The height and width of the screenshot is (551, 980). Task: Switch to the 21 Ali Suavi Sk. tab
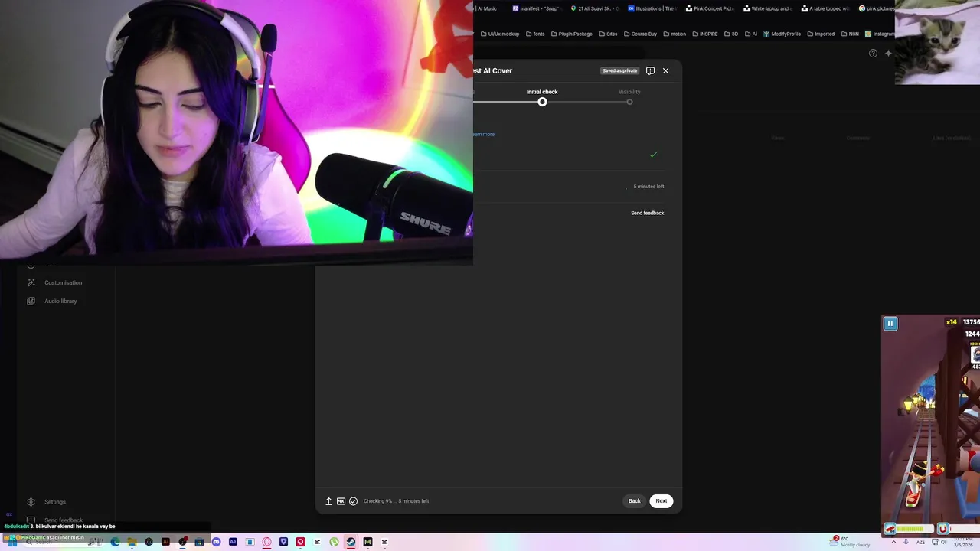[x=595, y=8]
